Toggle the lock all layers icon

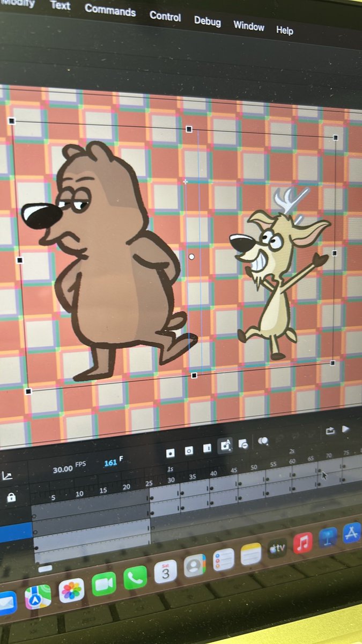point(11,497)
